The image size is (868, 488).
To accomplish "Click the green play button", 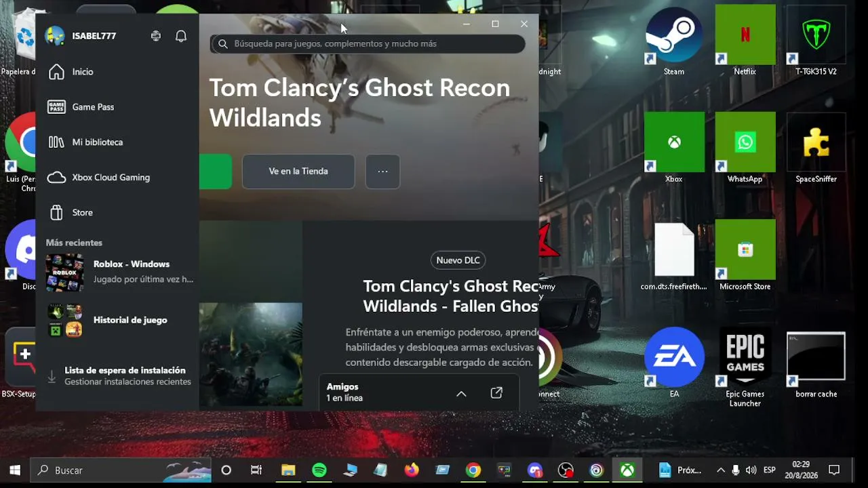I will click(216, 171).
